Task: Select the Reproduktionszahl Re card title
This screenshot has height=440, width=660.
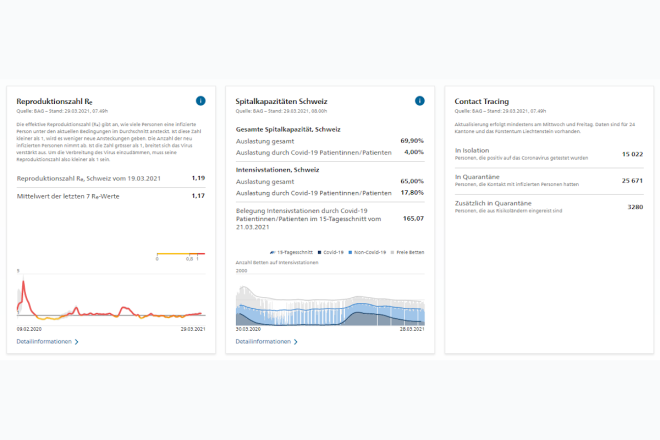Action: click(54, 101)
